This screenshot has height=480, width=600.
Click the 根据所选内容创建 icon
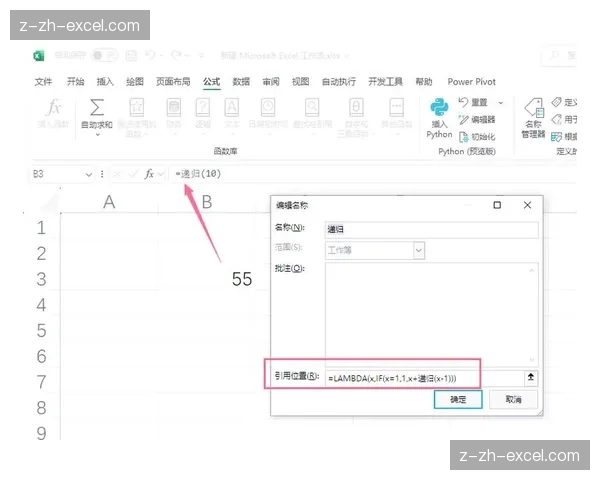pyautogui.click(x=556, y=137)
